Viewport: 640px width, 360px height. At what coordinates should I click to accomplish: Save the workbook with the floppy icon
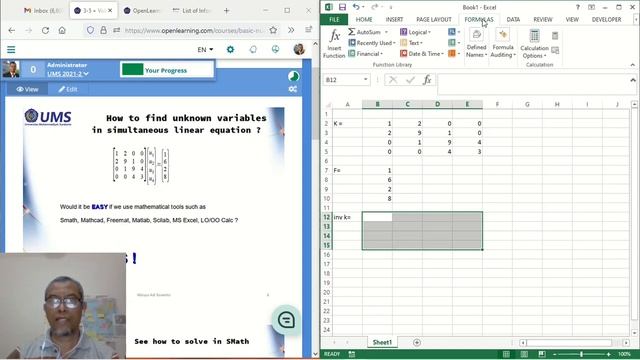(x=342, y=7)
